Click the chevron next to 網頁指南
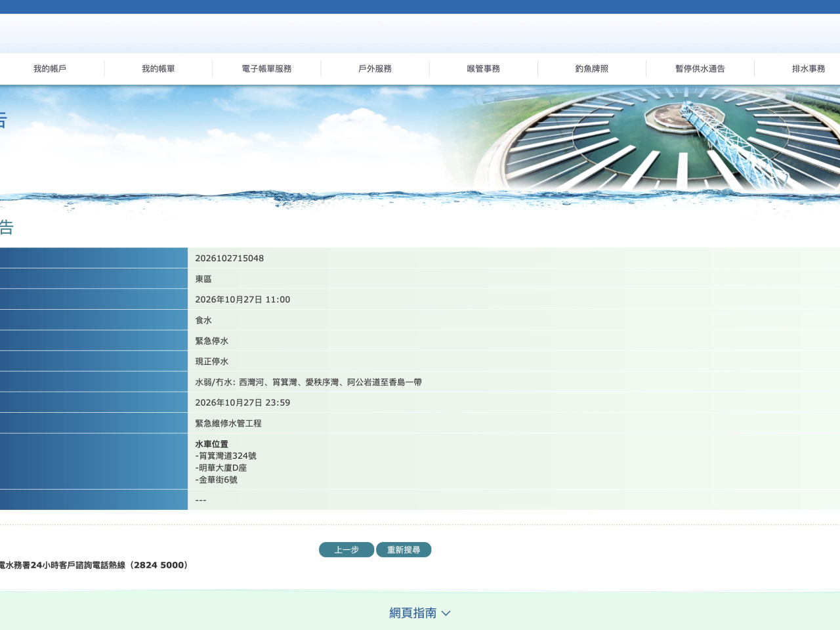 (446, 614)
